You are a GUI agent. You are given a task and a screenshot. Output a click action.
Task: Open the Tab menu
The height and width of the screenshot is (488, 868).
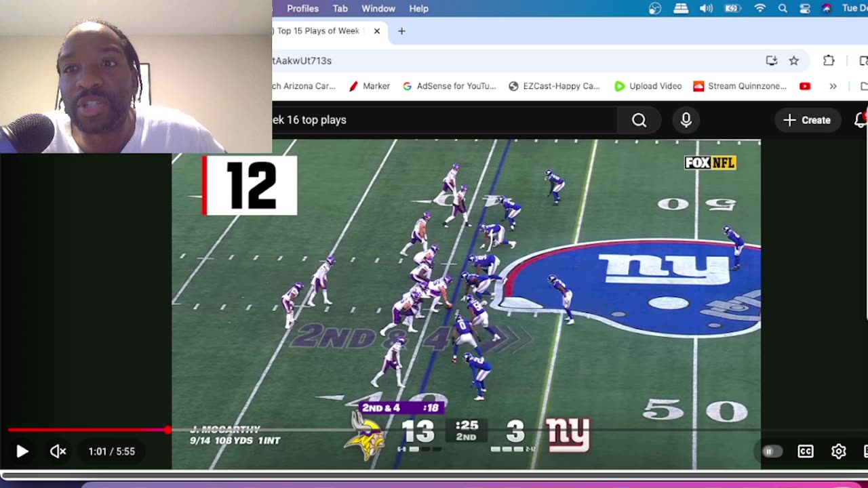[x=340, y=8]
